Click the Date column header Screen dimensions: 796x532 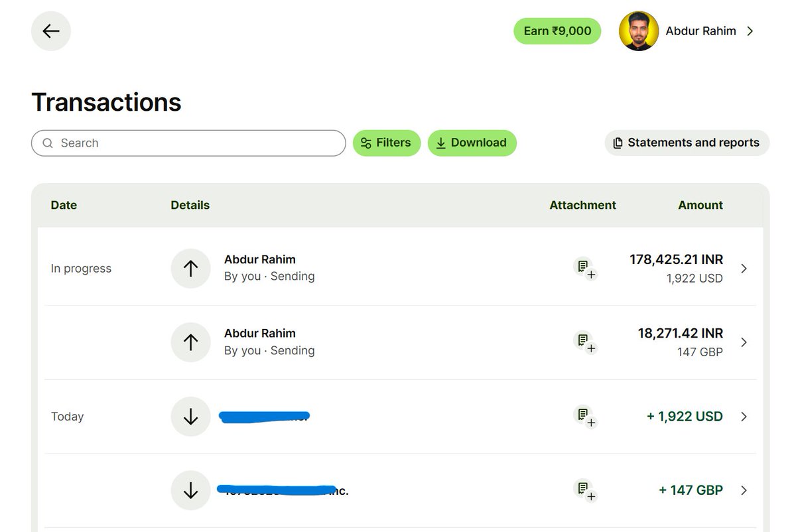pos(64,205)
